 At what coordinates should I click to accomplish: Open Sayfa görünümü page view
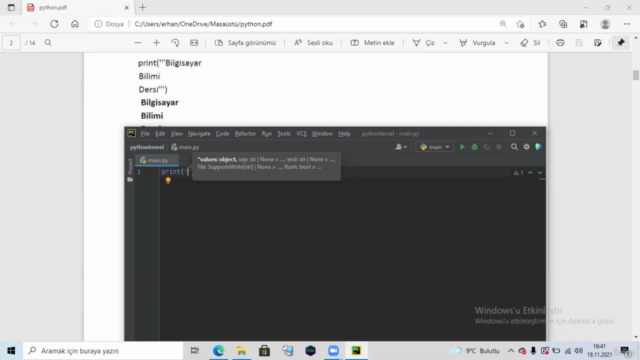click(x=245, y=43)
